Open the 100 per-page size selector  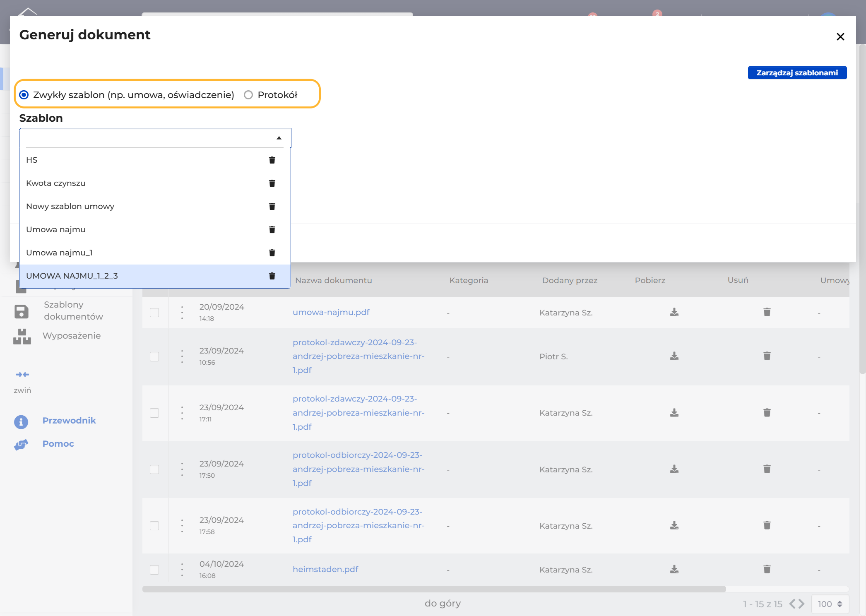pos(830,604)
